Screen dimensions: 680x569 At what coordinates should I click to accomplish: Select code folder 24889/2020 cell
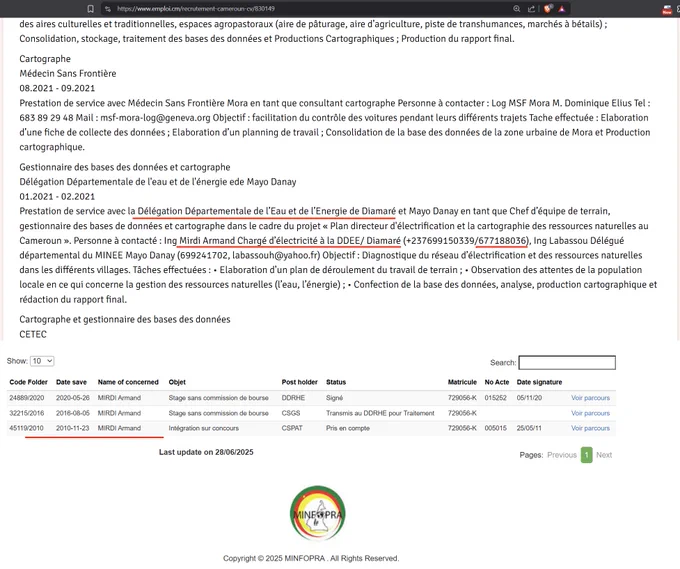(x=26, y=398)
